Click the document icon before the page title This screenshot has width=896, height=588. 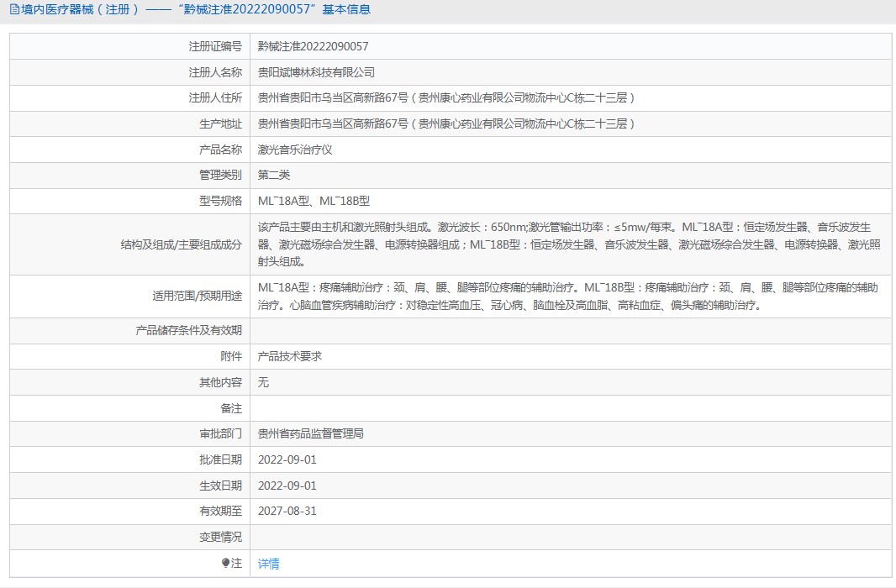(12, 10)
